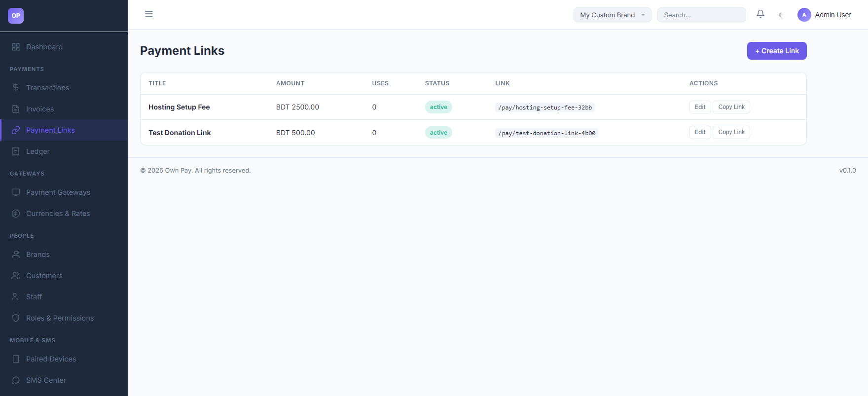Click the AMOUNT column header
Image resolution: width=868 pixels, height=396 pixels.
pos(290,83)
